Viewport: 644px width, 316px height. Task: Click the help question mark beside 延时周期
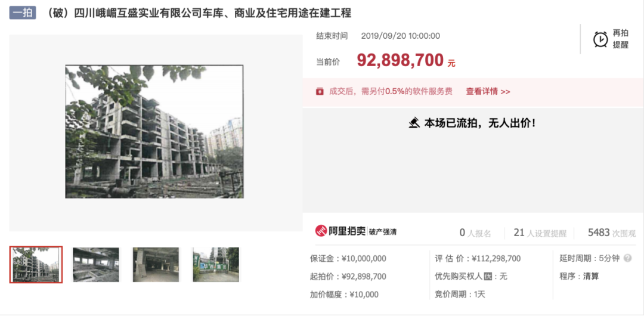(627, 259)
